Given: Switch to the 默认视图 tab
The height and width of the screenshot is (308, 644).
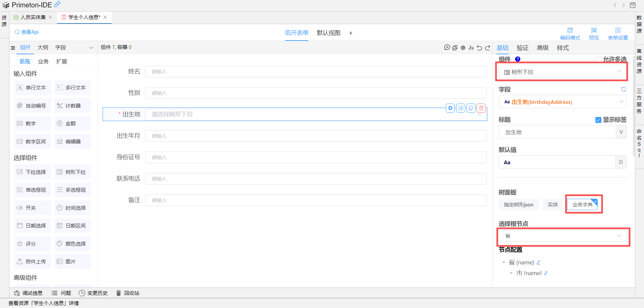Looking at the screenshot, I should pos(328,33).
